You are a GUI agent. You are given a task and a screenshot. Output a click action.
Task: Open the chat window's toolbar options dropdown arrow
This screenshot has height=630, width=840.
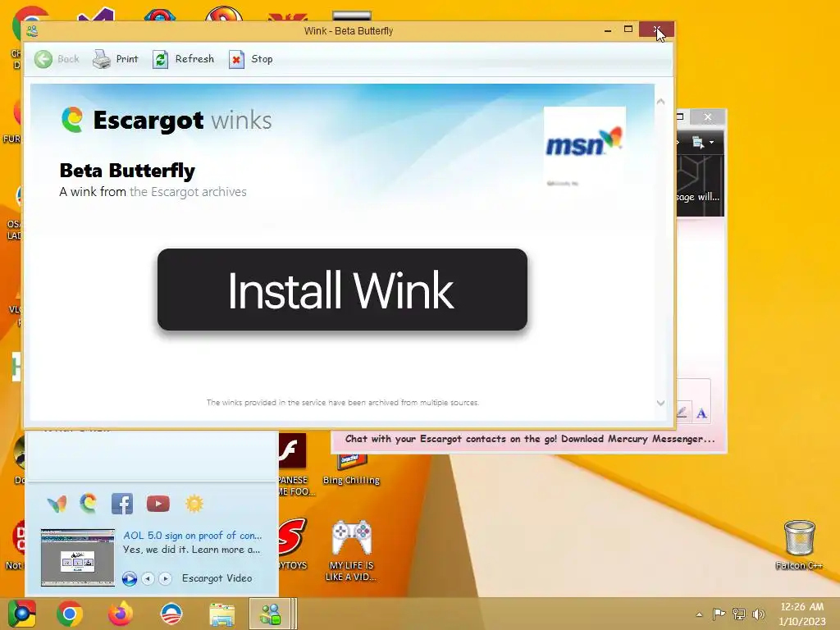click(711, 143)
